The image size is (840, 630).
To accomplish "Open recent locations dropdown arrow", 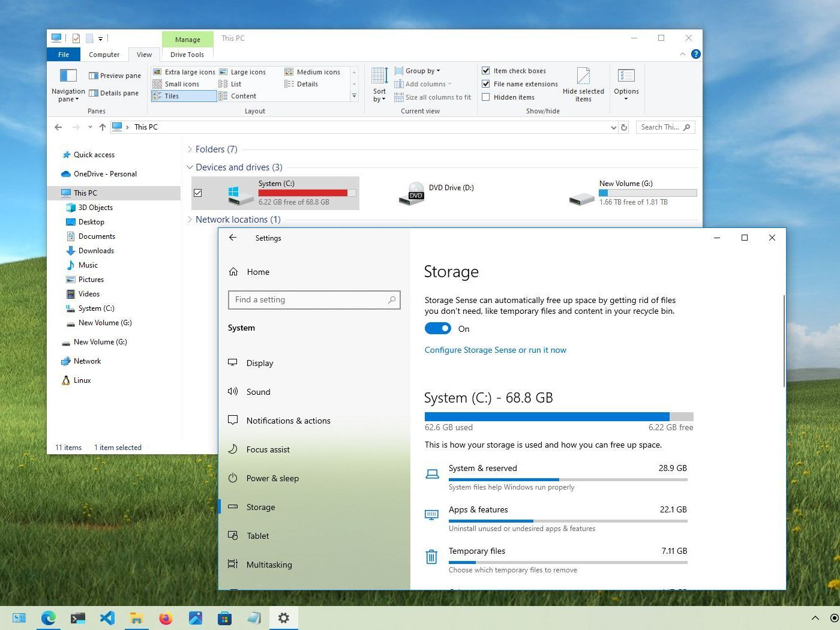I will pyautogui.click(x=90, y=127).
